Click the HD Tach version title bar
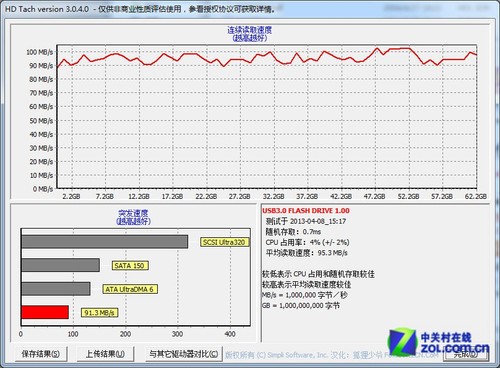 (x=250, y=9)
